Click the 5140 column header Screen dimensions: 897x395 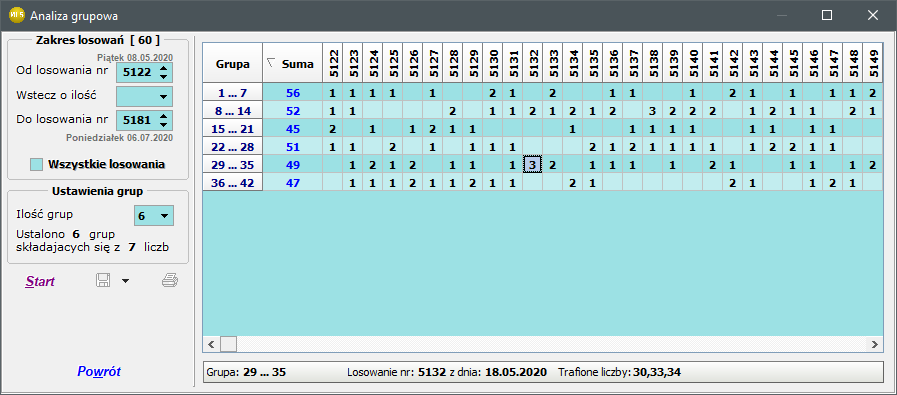692,64
